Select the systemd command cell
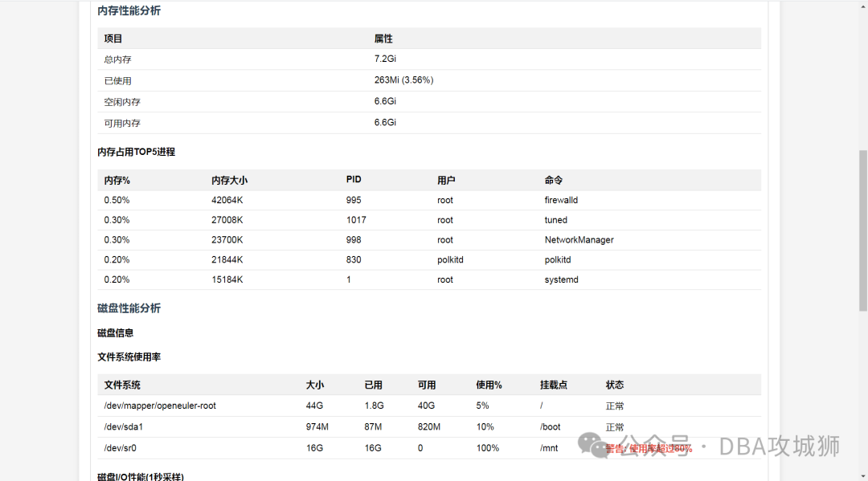Screen dimensions: 868x481 [561, 279]
